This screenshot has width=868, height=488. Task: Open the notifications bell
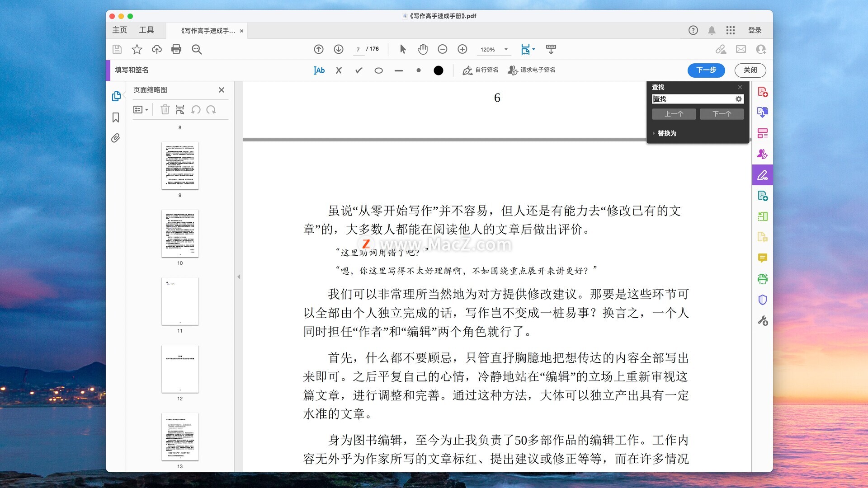712,30
